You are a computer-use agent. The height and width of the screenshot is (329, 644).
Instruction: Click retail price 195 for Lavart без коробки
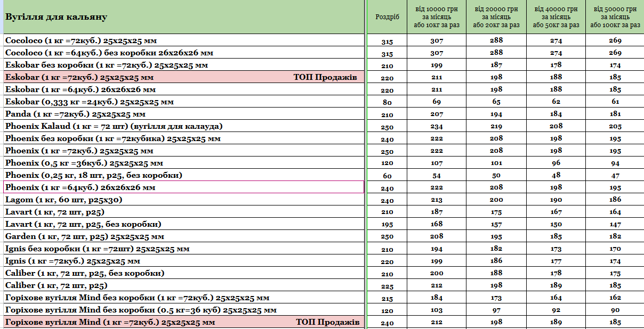[x=387, y=225]
